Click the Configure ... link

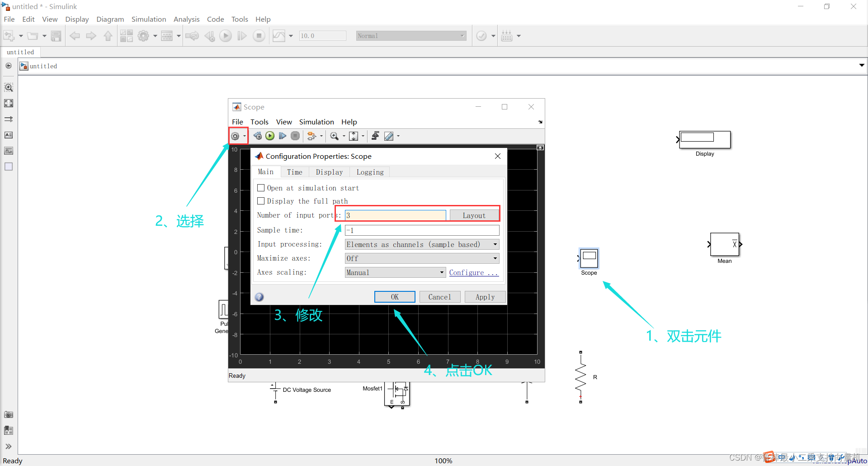(473, 272)
